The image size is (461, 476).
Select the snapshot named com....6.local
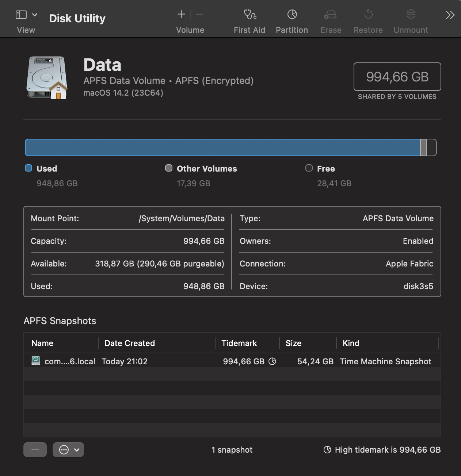(x=70, y=361)
